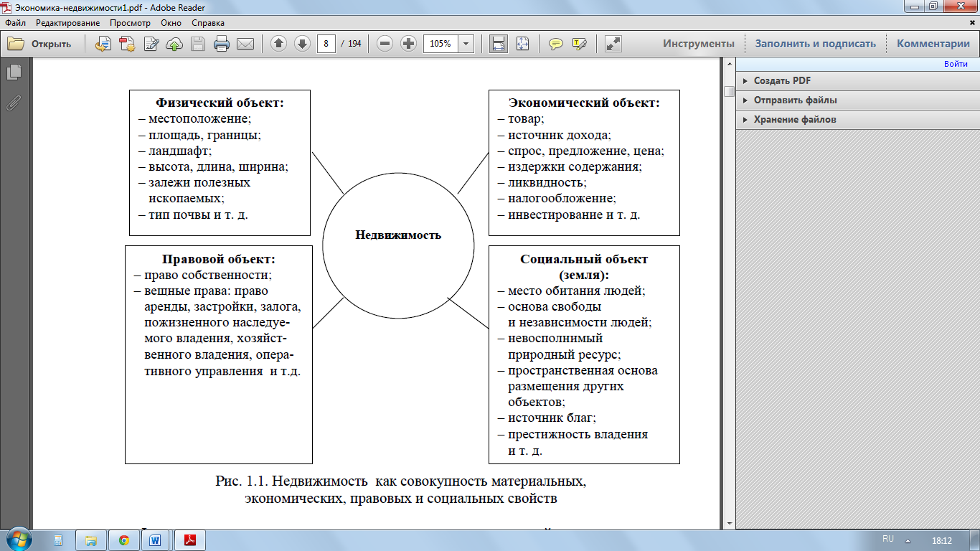Go to previous page with up arrow
Image resolution: width=980 pixels, height=551 pixels.
tap(279, 44)
